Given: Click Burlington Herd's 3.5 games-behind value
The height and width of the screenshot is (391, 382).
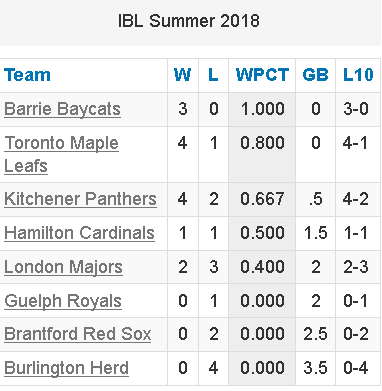Looking at the screenshot, I should tap(315, 368).
